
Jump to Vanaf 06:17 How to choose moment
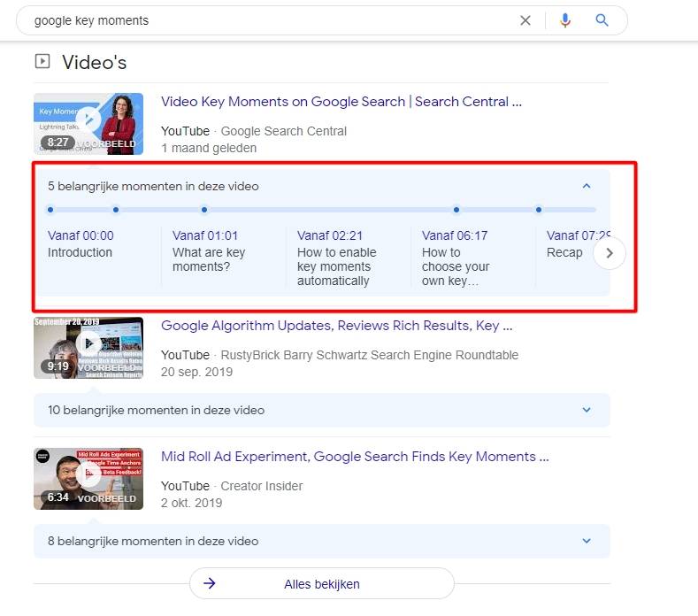[456, 258]
